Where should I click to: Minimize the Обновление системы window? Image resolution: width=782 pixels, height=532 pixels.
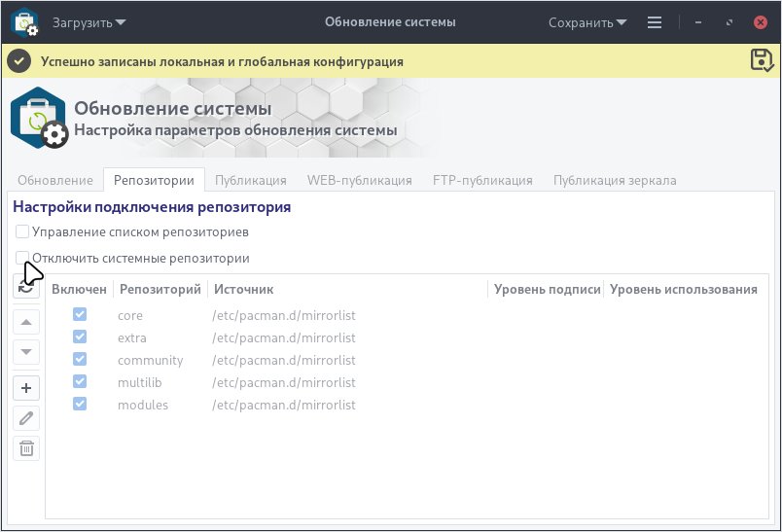tap(698, 22)
